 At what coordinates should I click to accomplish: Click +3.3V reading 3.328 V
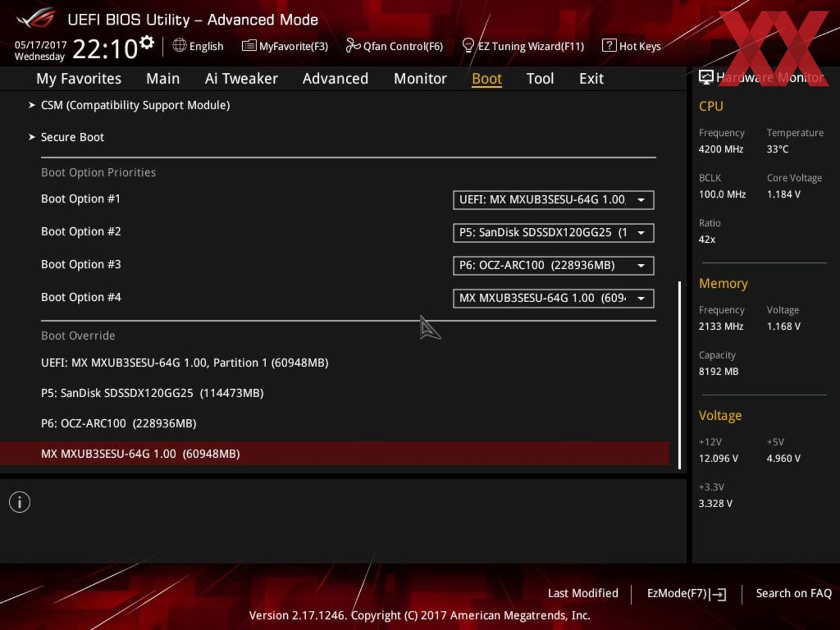coord(715,503)
